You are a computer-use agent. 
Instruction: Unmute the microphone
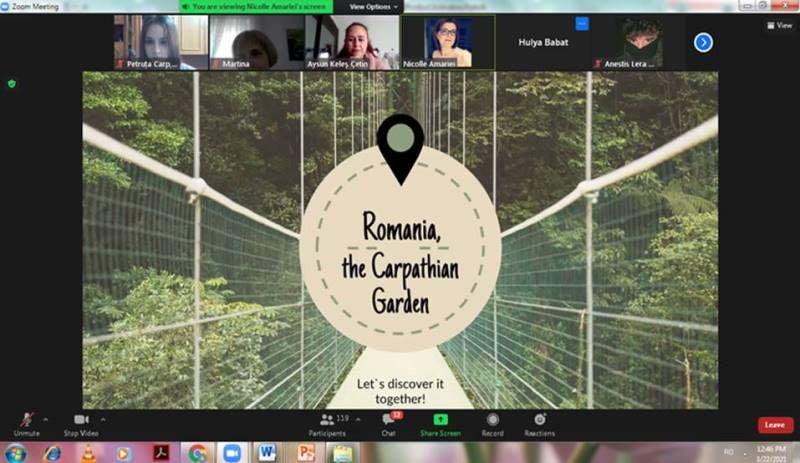[x=26, y=421]
